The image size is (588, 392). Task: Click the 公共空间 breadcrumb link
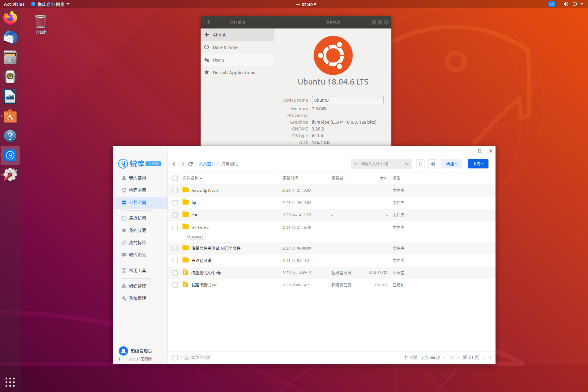(x=207, y=164)
